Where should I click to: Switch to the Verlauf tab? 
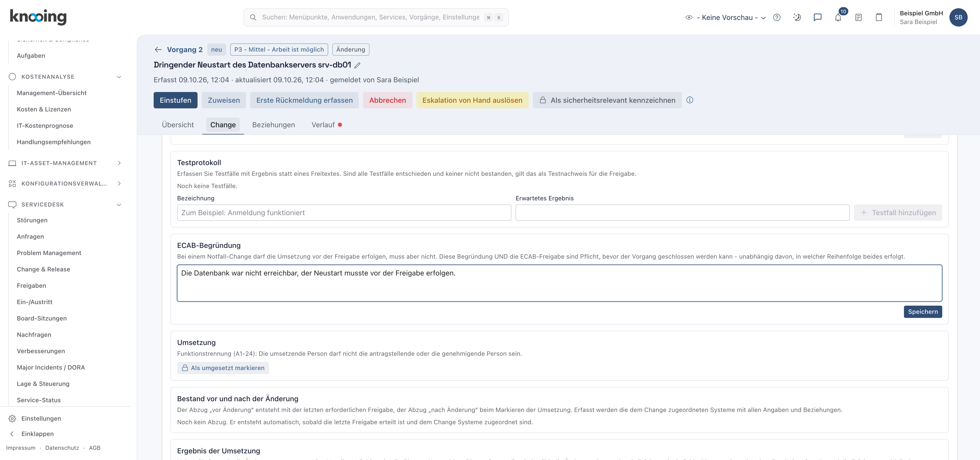pos(326,125)
